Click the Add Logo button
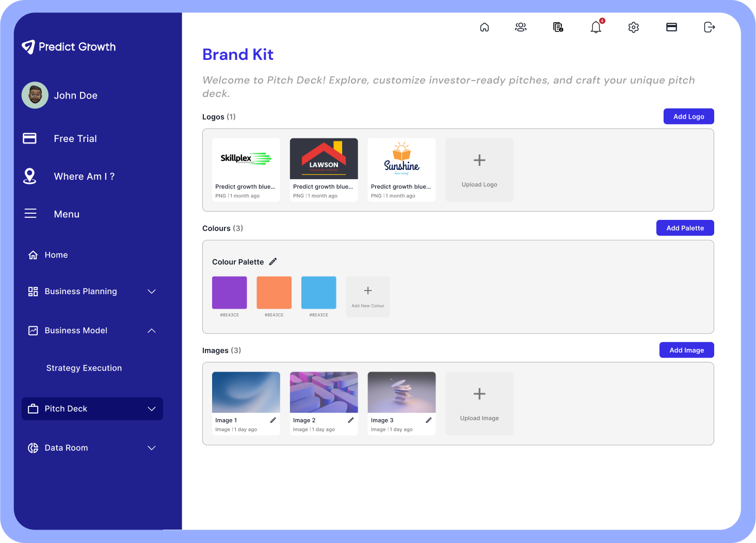This screenshot has height=543, width=756. pyautogui.click(x=688, y=117)
